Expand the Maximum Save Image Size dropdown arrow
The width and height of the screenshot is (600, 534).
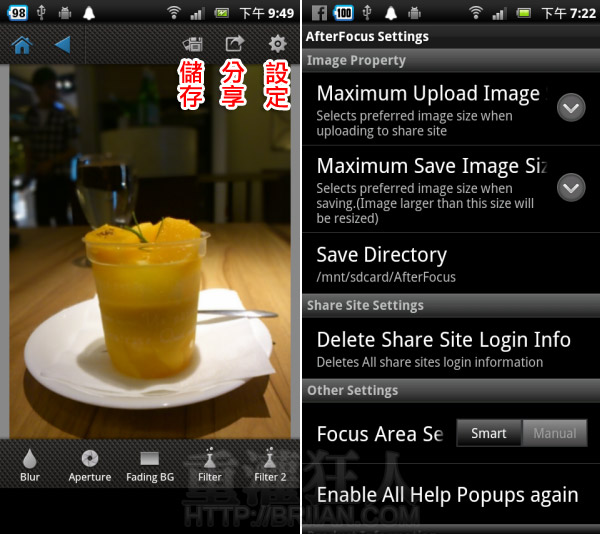coord(571,187)
